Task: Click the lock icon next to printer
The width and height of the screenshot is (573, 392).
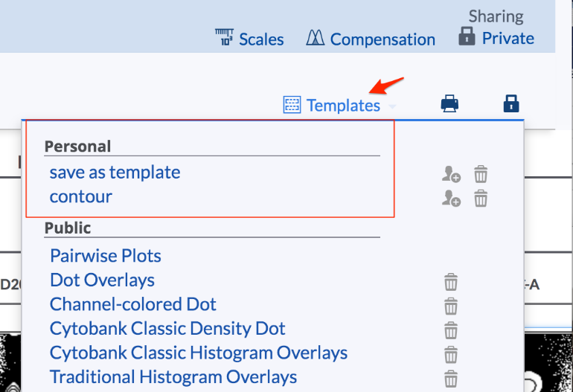Action: pyautogui.click(x=511, y=103)
